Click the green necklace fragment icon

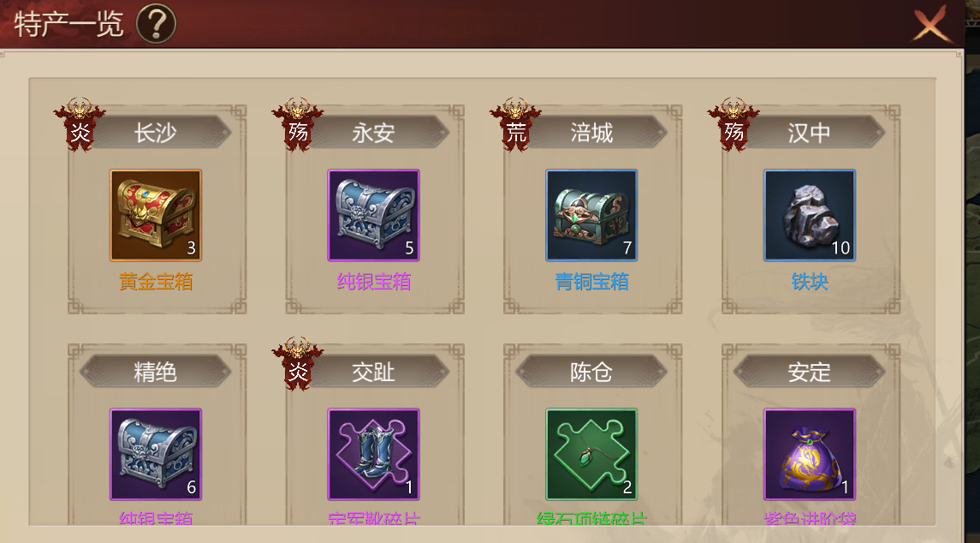click(592, 454)
